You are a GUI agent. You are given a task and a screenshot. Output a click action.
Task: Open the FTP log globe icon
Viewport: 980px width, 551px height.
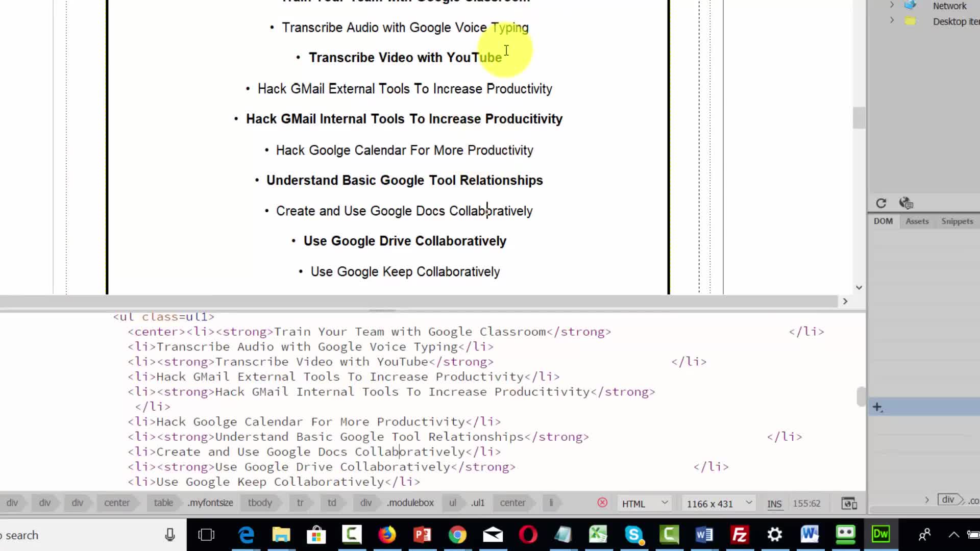pyautogui.click(x=906, y=203)
